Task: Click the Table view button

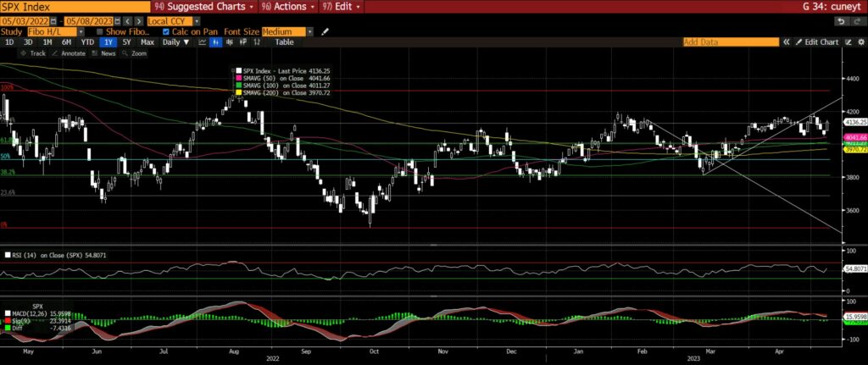Action: [284, 41]
